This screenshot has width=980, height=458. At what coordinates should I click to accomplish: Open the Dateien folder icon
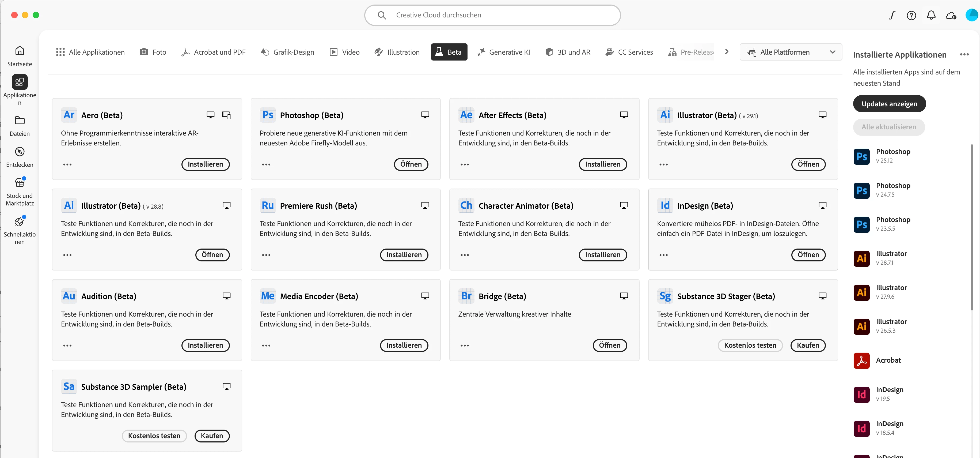20,120
